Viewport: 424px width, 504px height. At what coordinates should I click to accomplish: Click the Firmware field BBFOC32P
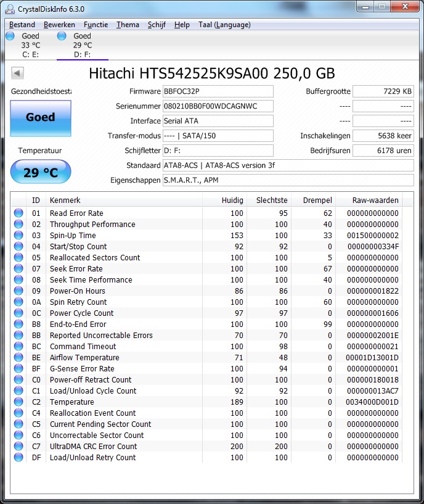pos(218,91)
